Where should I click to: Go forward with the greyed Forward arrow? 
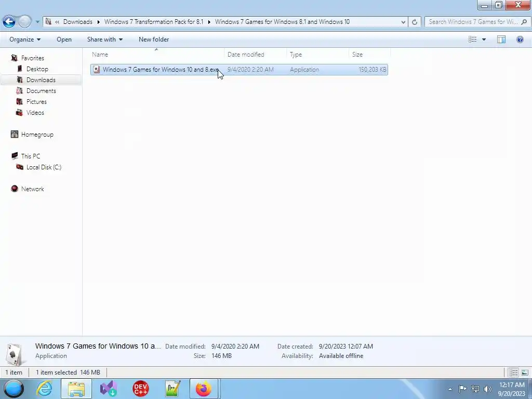25,22
